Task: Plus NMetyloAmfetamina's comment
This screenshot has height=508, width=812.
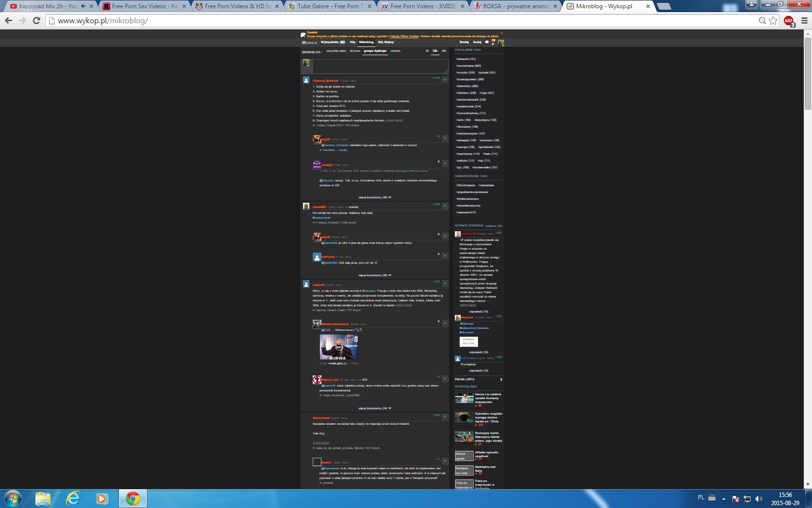Action: pyautogui.click(x=445, y=323)
